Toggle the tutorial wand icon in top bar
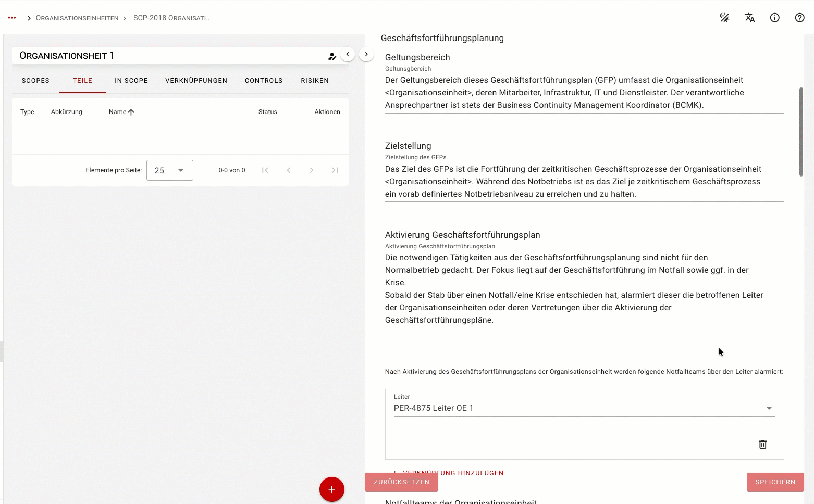Image resolution: width=814 pixels, height=504 pixels. (x=725, y=18)
